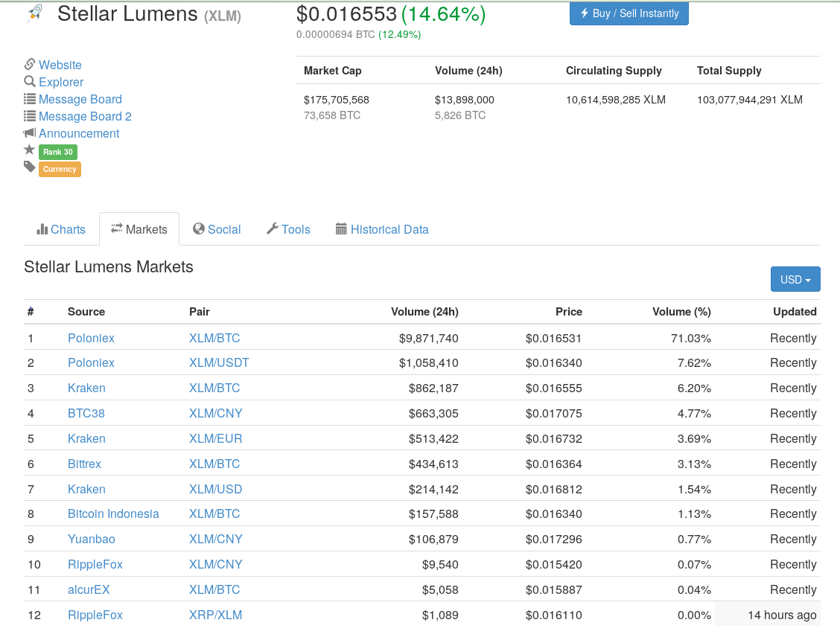
Task: Open the USD currency dropdown
Action: click(x=795, y=279)
